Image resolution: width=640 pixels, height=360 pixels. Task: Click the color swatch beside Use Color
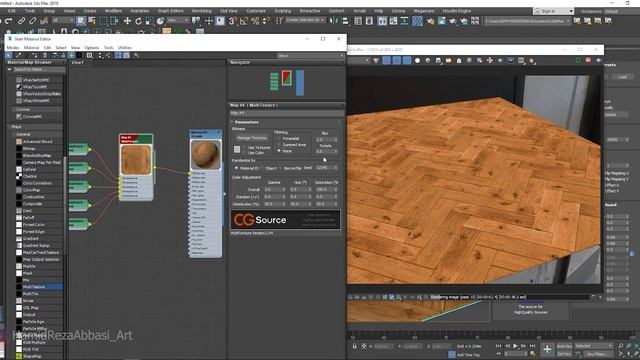coord(237,149)
